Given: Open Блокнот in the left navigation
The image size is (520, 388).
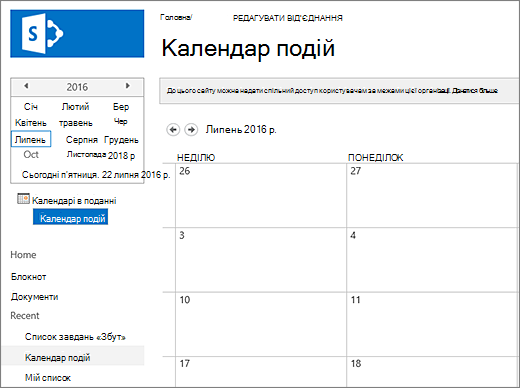Looking at the screenshot, I should click(x=28, y=277).
